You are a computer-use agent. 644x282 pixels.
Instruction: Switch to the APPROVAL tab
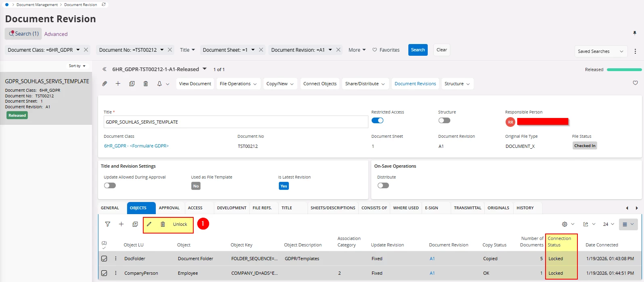click(169, 208)
